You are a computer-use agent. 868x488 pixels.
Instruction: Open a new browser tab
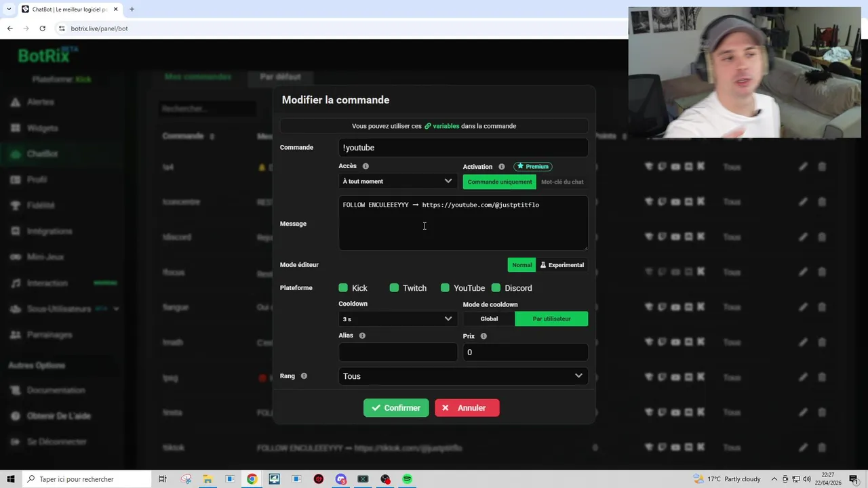132,9
